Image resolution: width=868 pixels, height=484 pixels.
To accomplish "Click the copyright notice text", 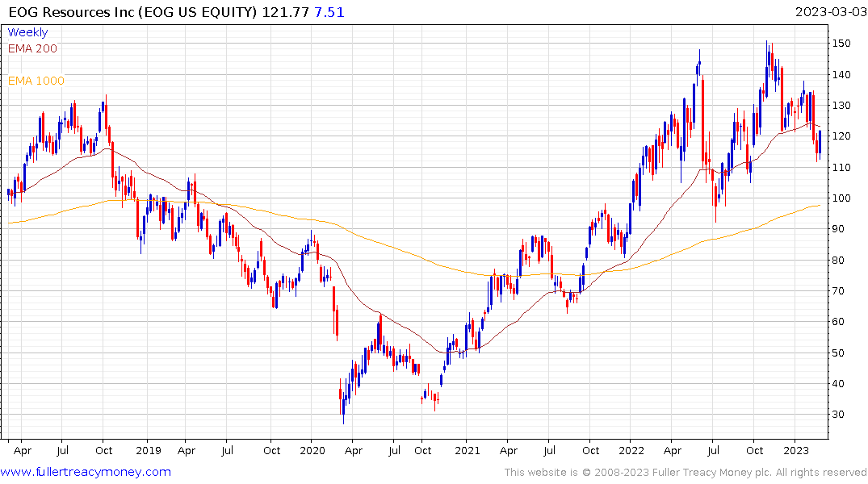I will click(x=686, y=473).
